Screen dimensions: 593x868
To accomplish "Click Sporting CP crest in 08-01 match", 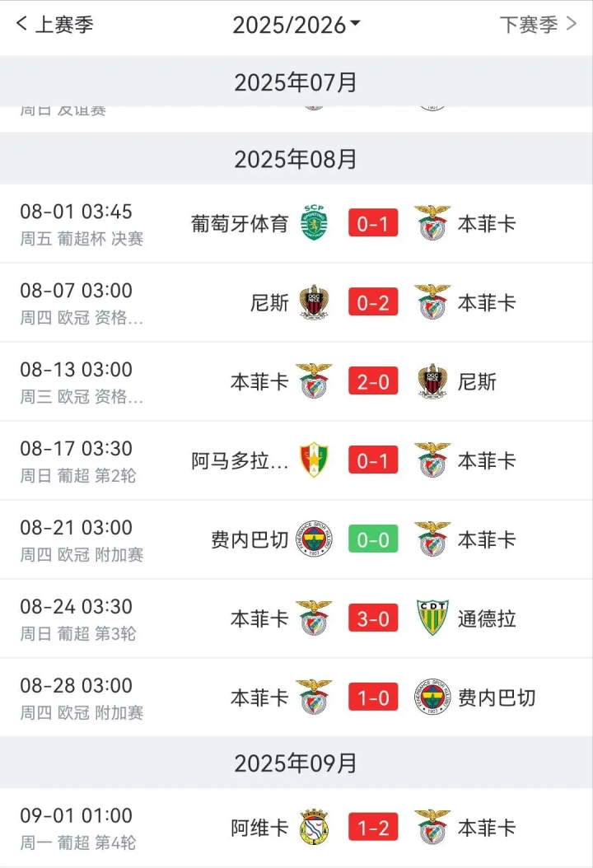I will tap(314, 223).
